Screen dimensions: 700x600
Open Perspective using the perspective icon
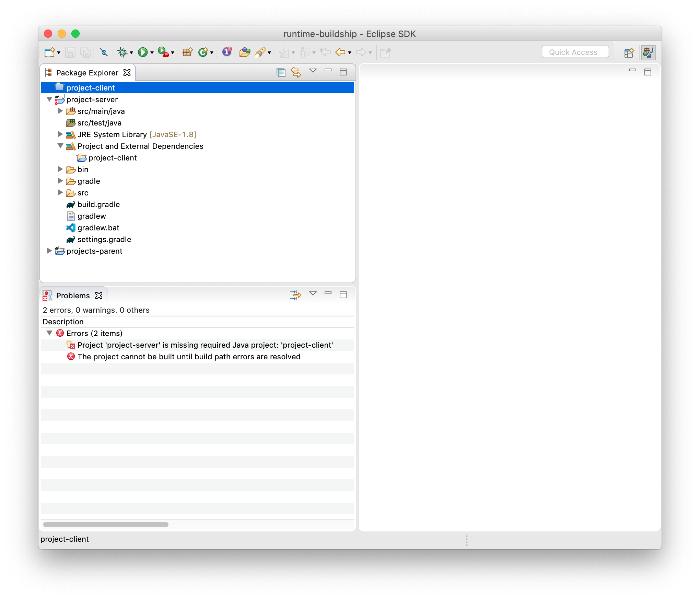tap(630, 52)
